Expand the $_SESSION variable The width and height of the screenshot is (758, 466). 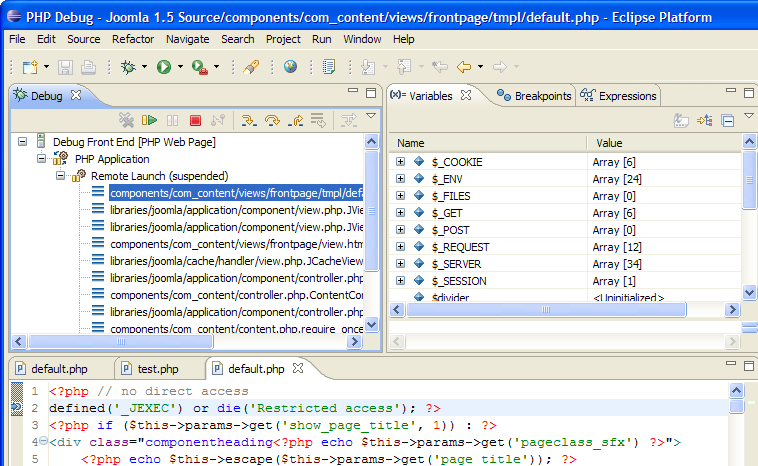click(400, 280)
